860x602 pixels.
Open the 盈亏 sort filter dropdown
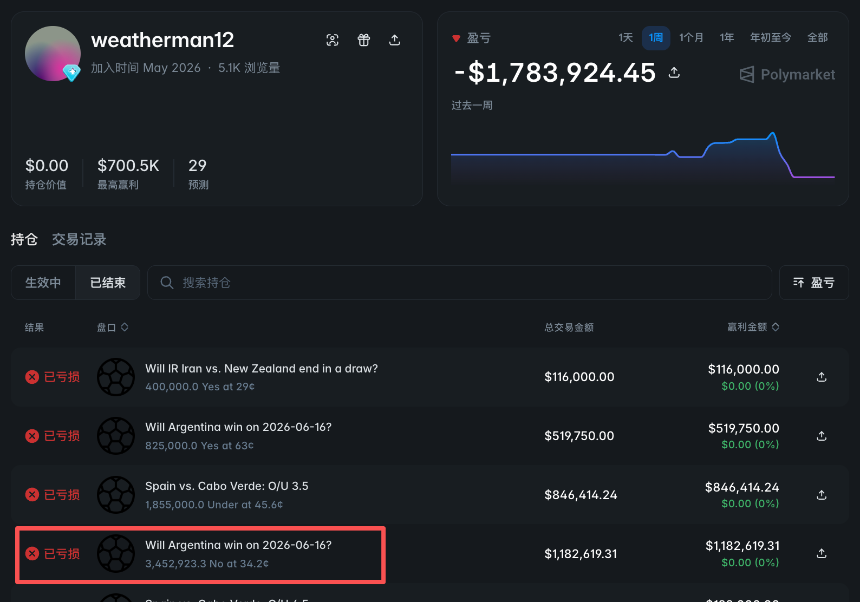(814, 282)
